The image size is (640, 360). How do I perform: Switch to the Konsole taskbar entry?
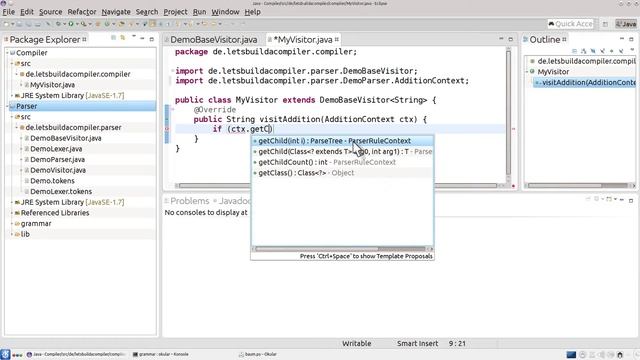coord(161,354)
